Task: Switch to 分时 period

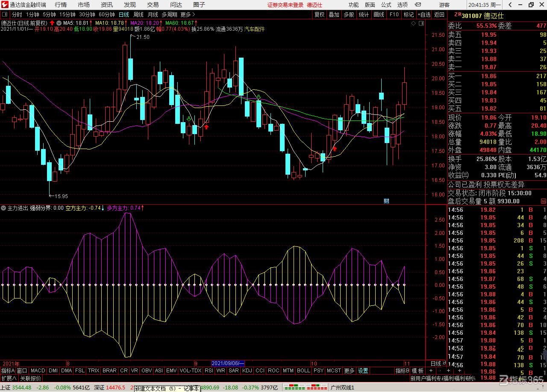Action: click(17, 15)
